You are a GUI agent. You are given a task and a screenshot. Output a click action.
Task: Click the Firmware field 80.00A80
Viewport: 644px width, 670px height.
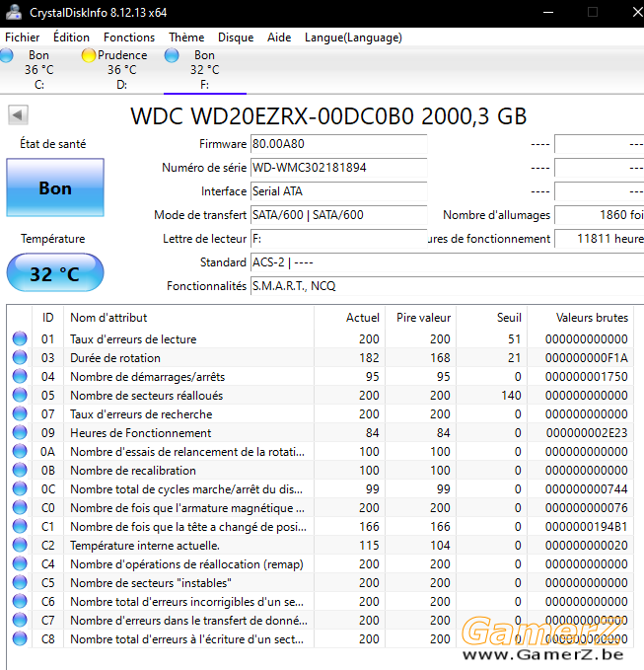click(338, 144)
